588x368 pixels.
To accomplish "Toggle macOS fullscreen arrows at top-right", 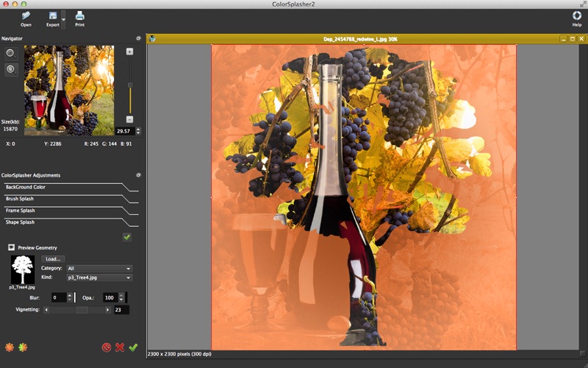I will 583,4.
